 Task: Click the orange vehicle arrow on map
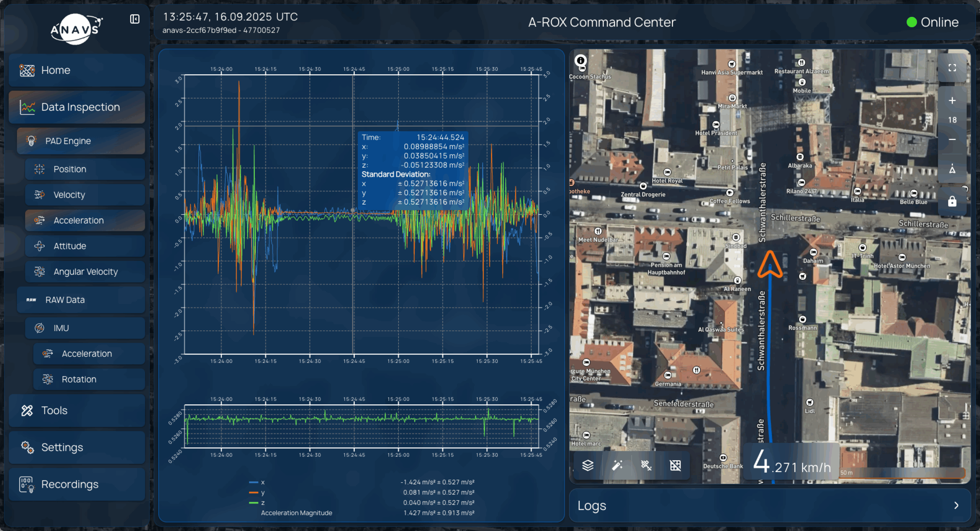[770, 265]
